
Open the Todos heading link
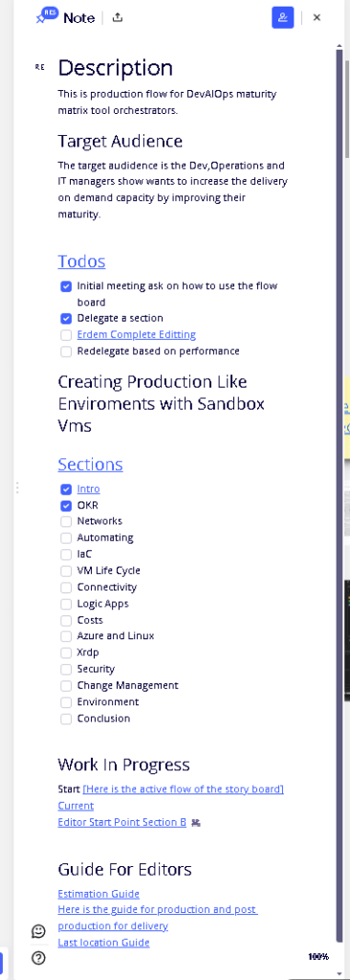[x=82, y=261]
